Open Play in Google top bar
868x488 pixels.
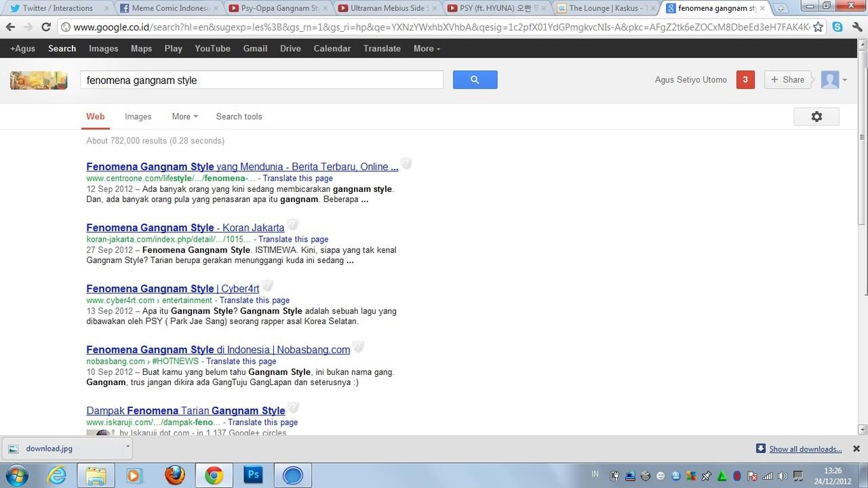[x=174, y=49]
